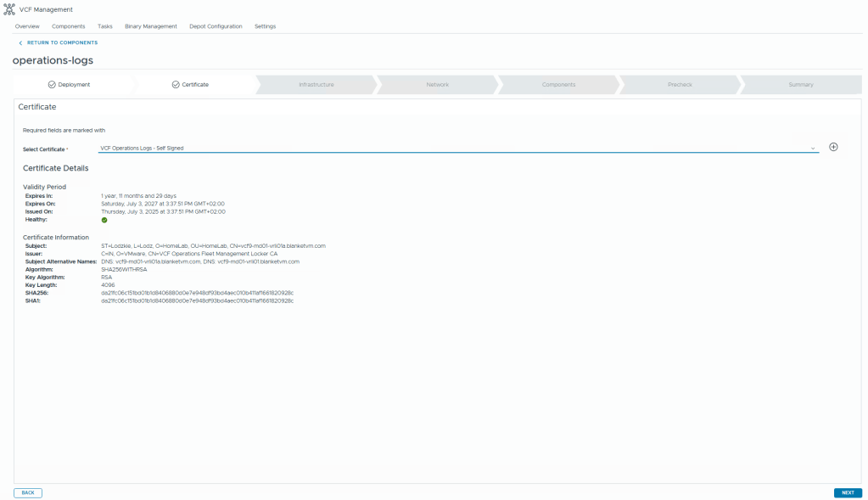Screen dimensions: 868x500
Task: Click the plus icon to add a certificate
Action: (833, 146)
